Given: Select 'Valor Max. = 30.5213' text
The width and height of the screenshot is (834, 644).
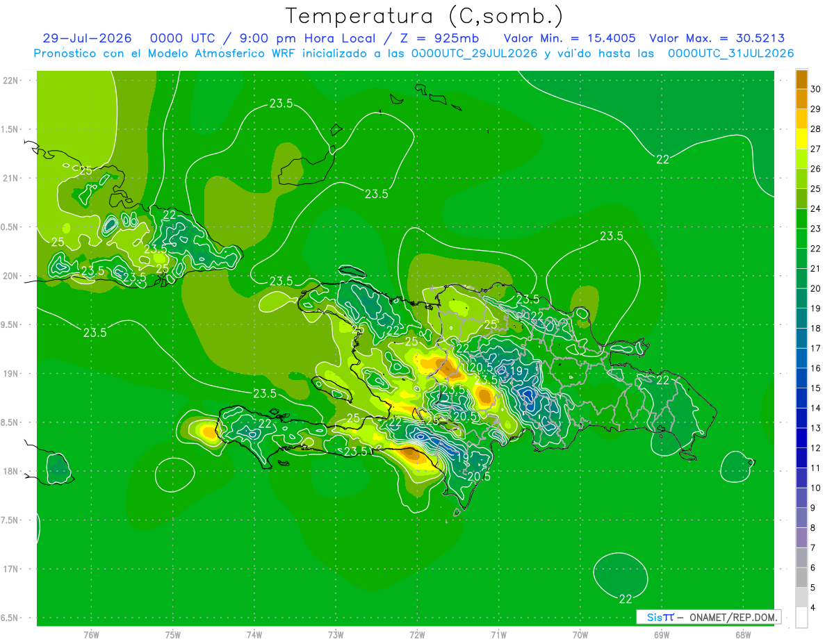Looking at the screenshot, I should (x=717, y=38).
